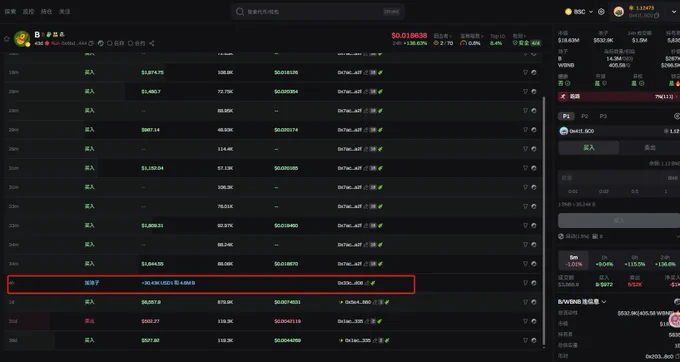Viewport: 680px width, 362px height.
Task: Select the 1h timeframe stats
Action: pyautogui.click(x=604, y=261)
